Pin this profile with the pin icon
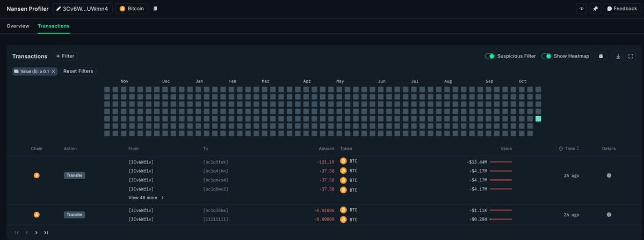 point(595,9)
